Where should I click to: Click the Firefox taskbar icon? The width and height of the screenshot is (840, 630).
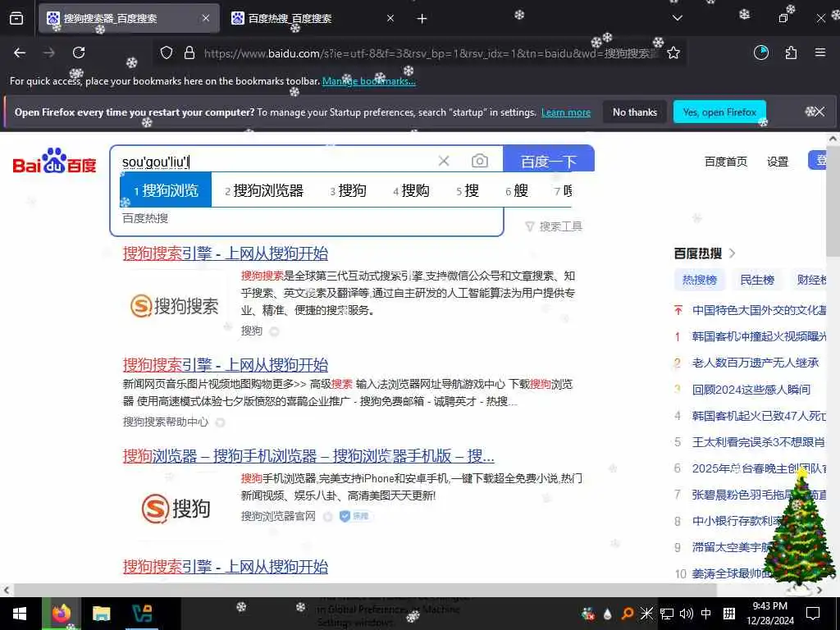[61, 614]
